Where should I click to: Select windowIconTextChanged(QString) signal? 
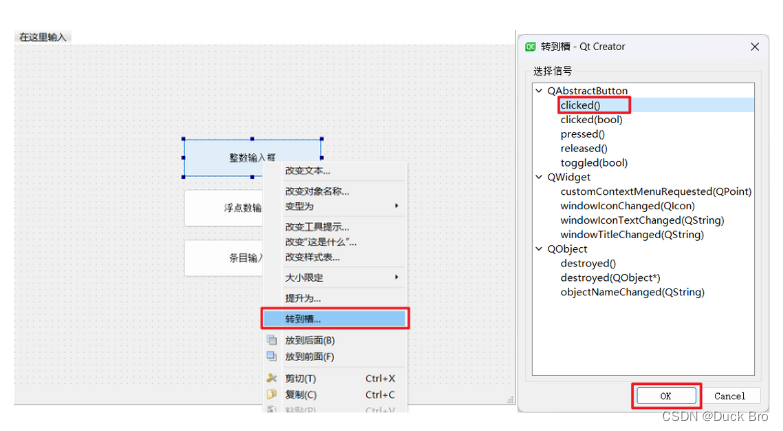point(644,220)
